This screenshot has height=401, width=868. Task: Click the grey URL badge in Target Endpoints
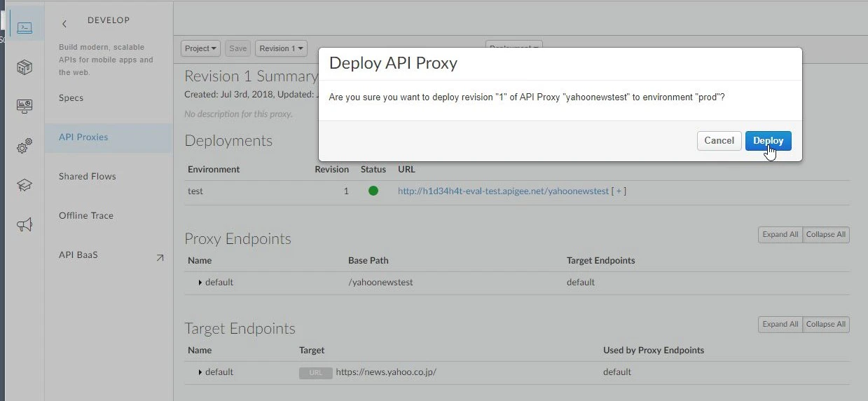coord(316,372)
